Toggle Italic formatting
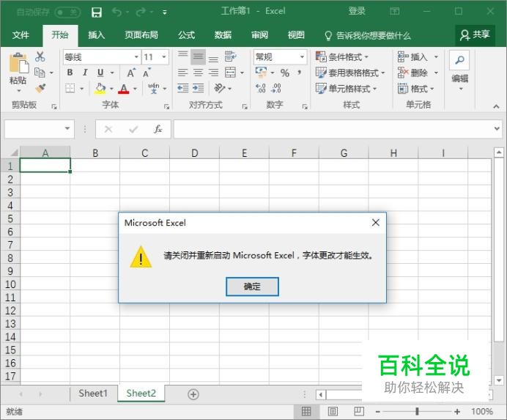Viewport: 507px width, 420px height. click(x=85, y=73)
